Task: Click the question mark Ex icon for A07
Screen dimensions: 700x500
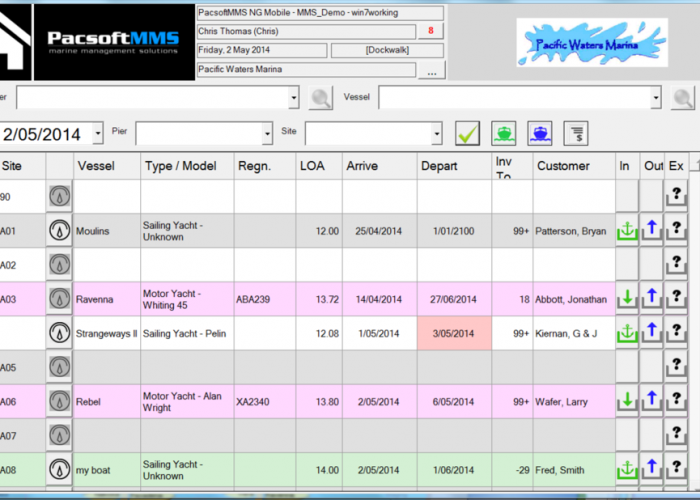Action: pyautogui.click(x=676, y=435)
